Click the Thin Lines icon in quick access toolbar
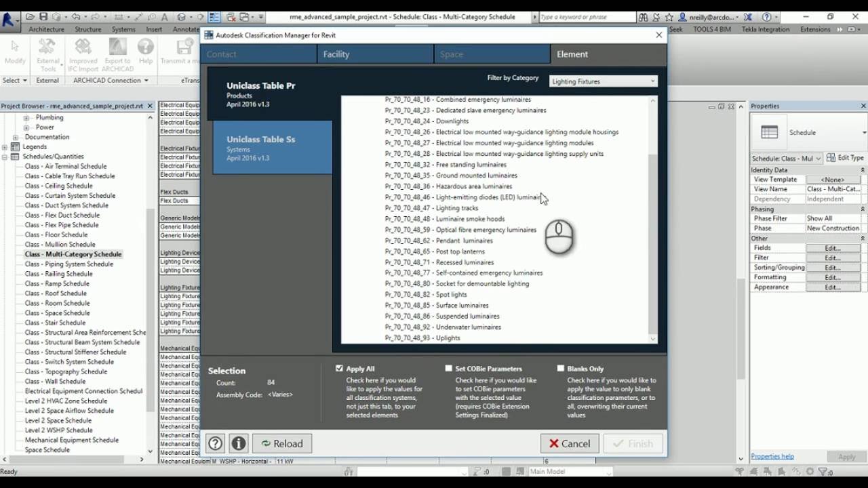The width and height of the screenshot is (868, 488). point(214,16)
